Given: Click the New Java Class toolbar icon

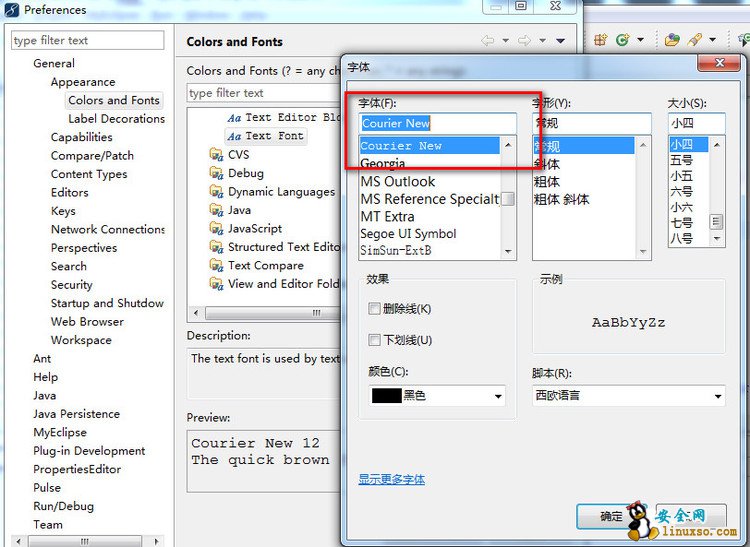Looking at the screenshot, I should point(622,40).
